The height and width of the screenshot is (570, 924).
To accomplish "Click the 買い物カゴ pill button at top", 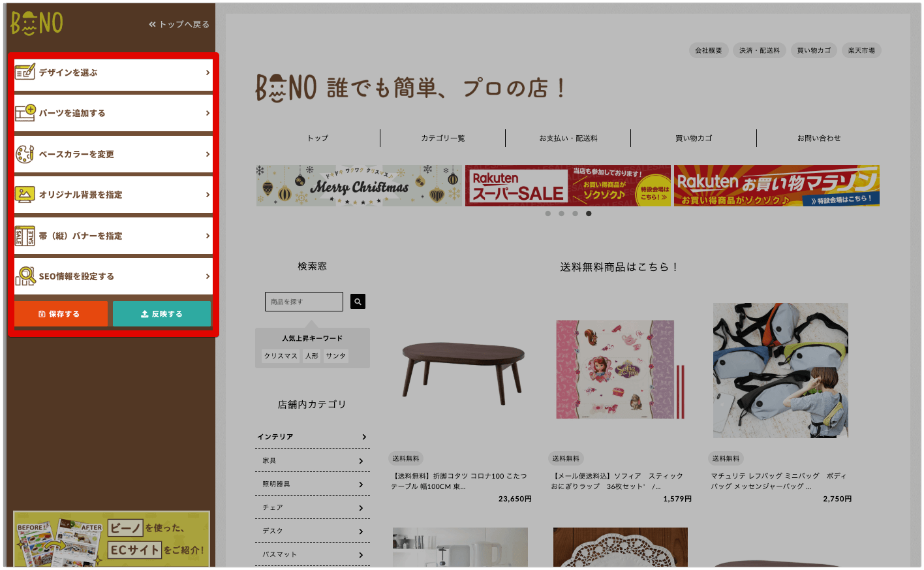I will point(814,50).
